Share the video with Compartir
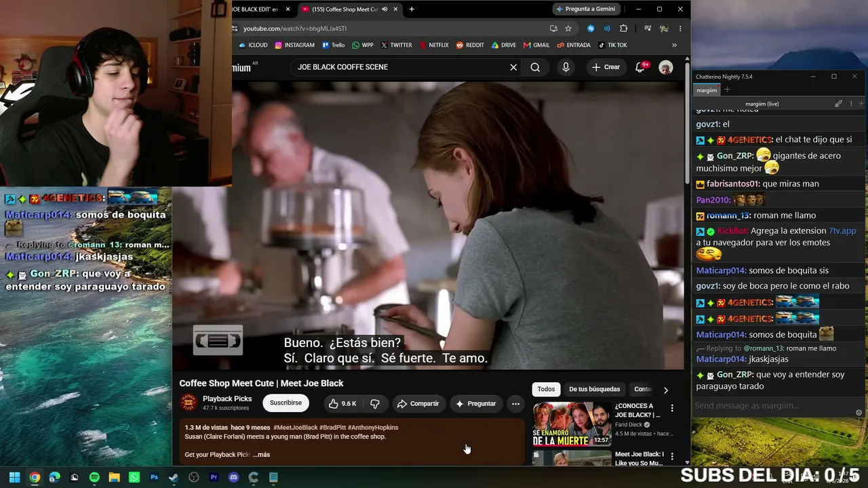This screenshot has width=868, height=488. point(418,403)
